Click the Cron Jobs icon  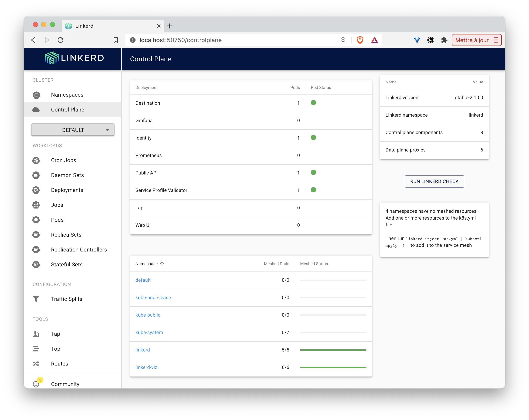point(36,160)
